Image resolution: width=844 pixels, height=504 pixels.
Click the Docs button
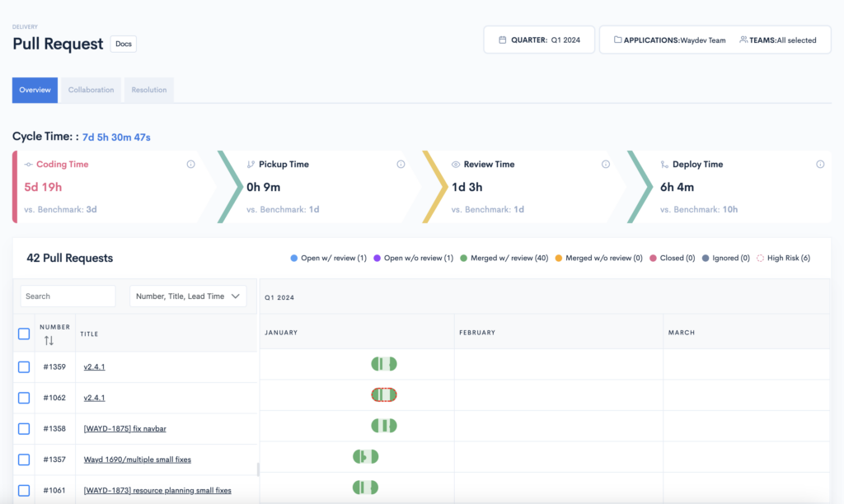point(124,44)
